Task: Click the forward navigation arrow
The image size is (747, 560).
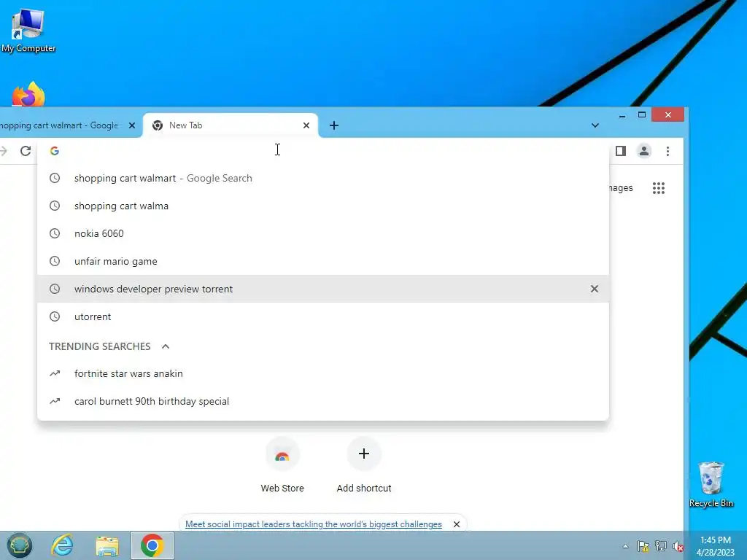Action: (4, 151)
